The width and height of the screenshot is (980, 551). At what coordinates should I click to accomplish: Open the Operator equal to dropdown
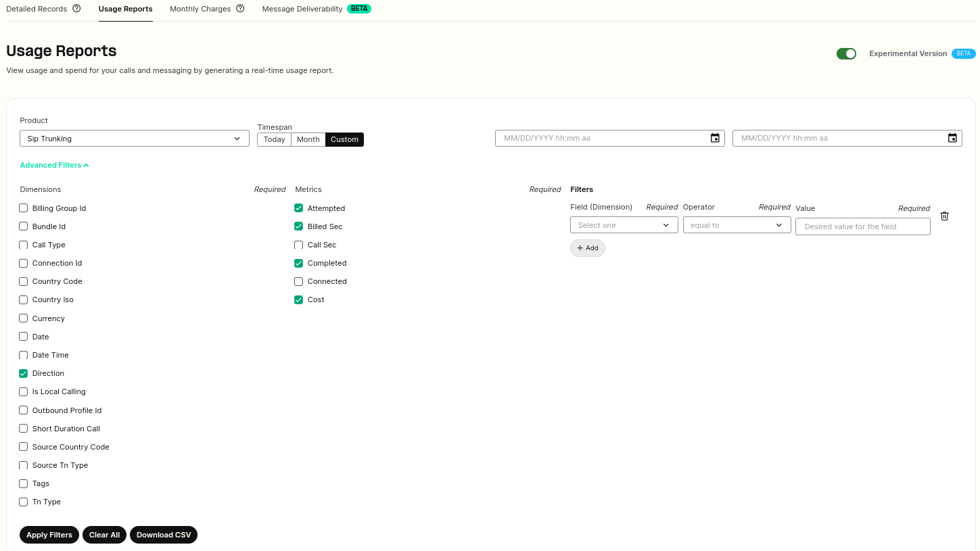click(x=737, y=225)
